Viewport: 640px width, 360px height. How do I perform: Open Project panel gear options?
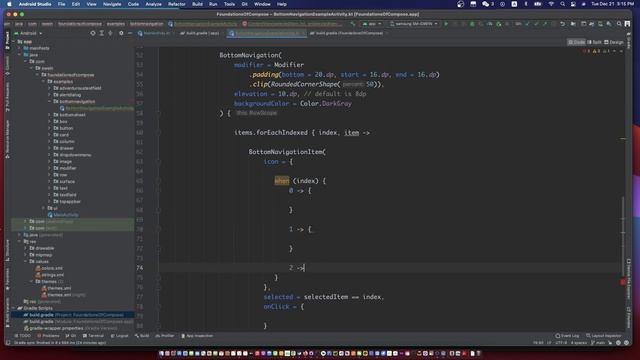point(121,33)
